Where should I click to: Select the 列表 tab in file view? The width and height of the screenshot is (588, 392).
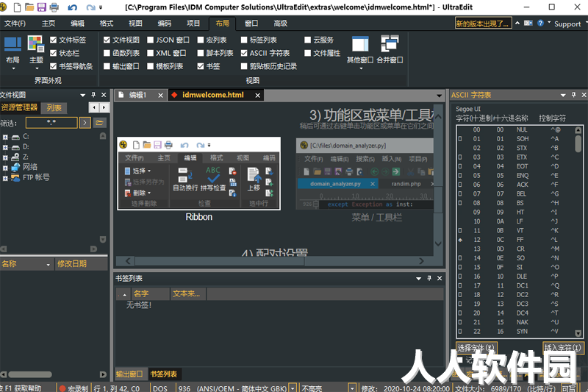click(54, 108)
